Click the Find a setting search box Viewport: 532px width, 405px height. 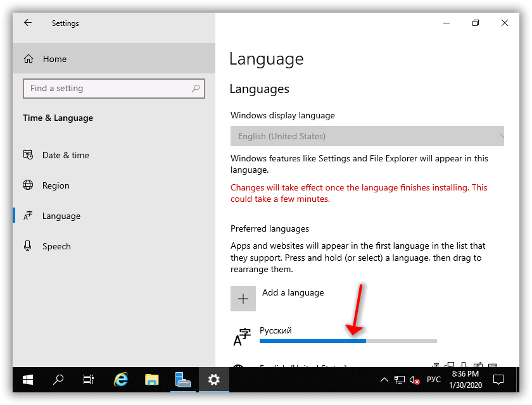pos(108,89)
